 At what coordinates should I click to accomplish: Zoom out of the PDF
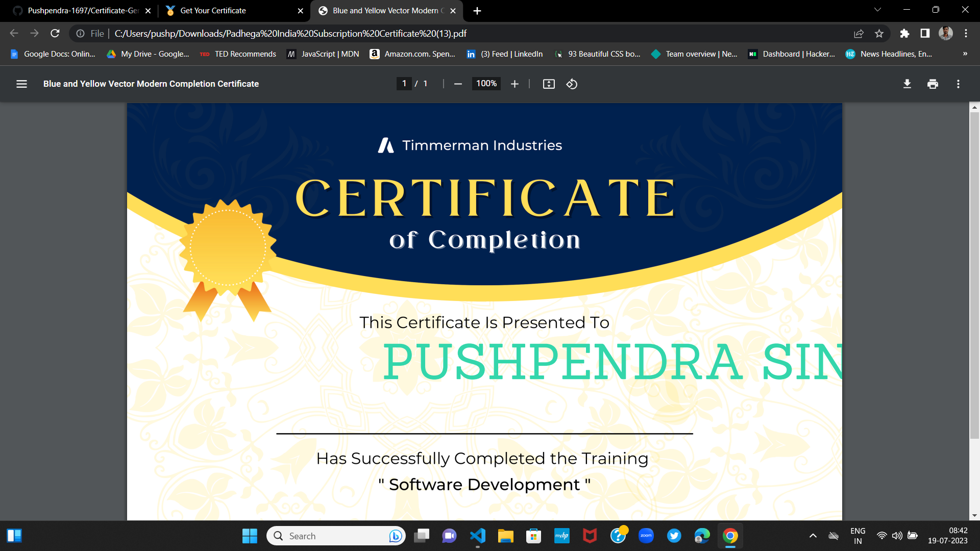(458, 84)
